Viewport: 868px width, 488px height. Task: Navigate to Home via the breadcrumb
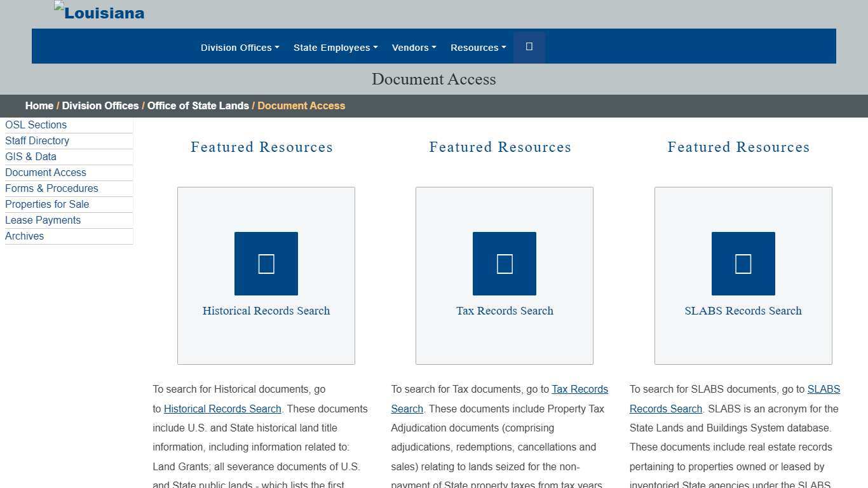39,105
